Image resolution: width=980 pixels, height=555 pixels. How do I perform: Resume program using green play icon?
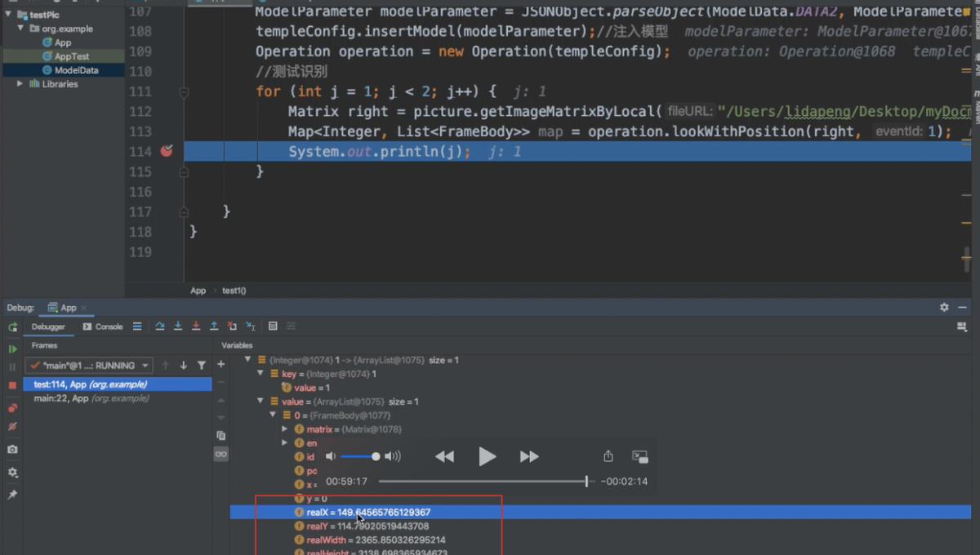click(x=13, y=349)
